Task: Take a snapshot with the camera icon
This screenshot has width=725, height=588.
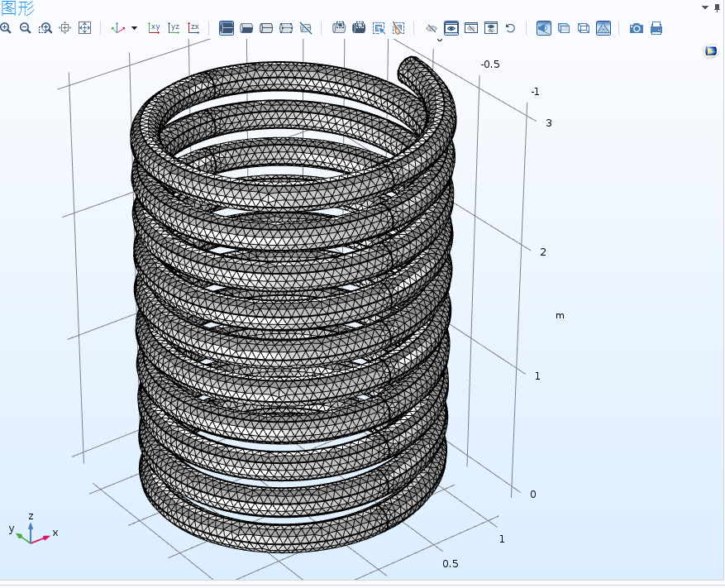Action: pos(637,28)
